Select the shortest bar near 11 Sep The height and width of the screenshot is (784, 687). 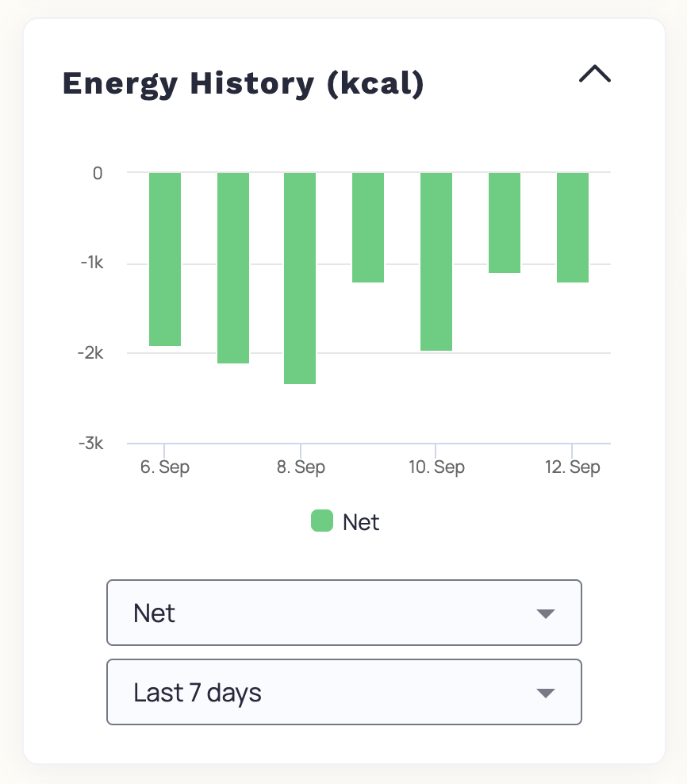pyautogui.click(x=505, y=222)
